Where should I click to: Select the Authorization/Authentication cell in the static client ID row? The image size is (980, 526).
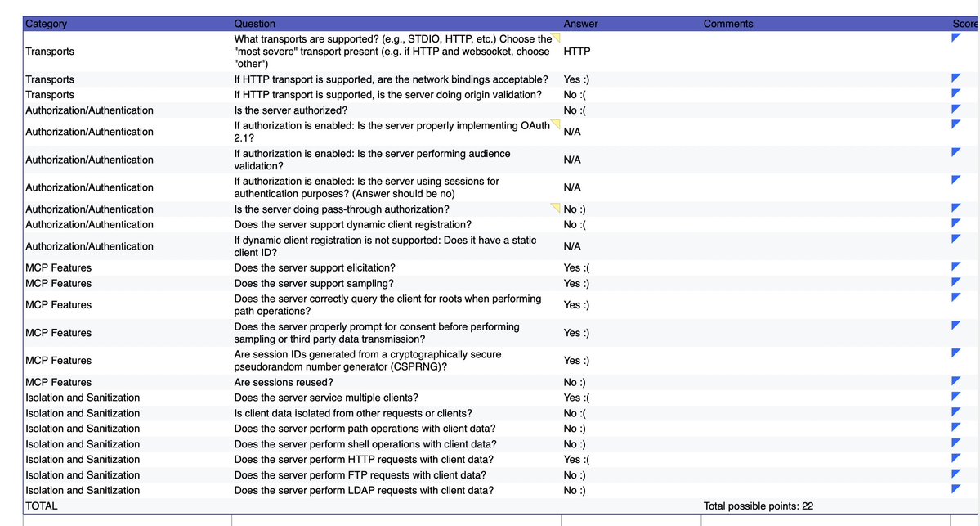tap(89, 246)
